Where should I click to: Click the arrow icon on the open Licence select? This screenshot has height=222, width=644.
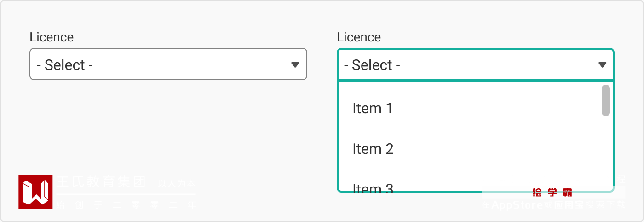(602, 64)
